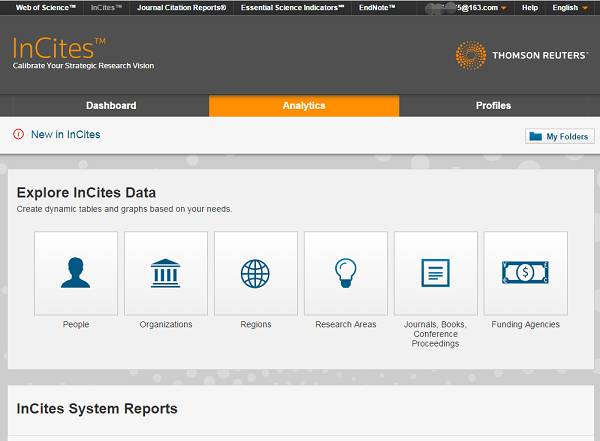Click the People label text
The image size is (600, 441).
click(76, 324)
